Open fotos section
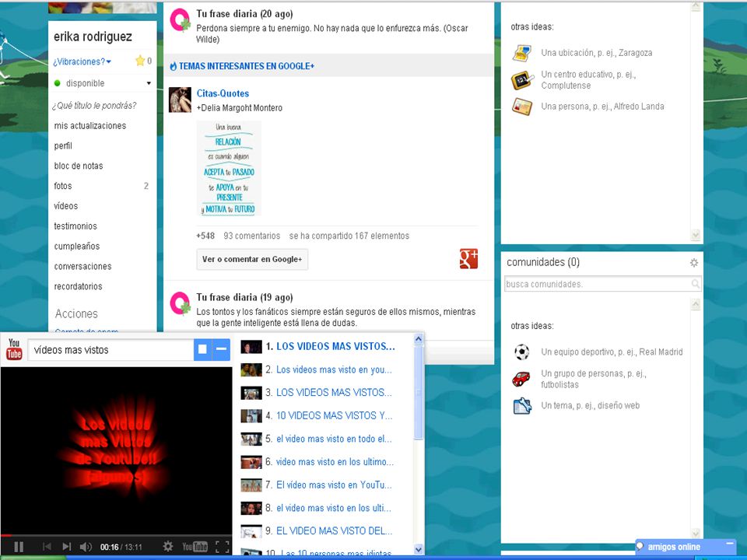747x560 pixels. click(63, 186)
